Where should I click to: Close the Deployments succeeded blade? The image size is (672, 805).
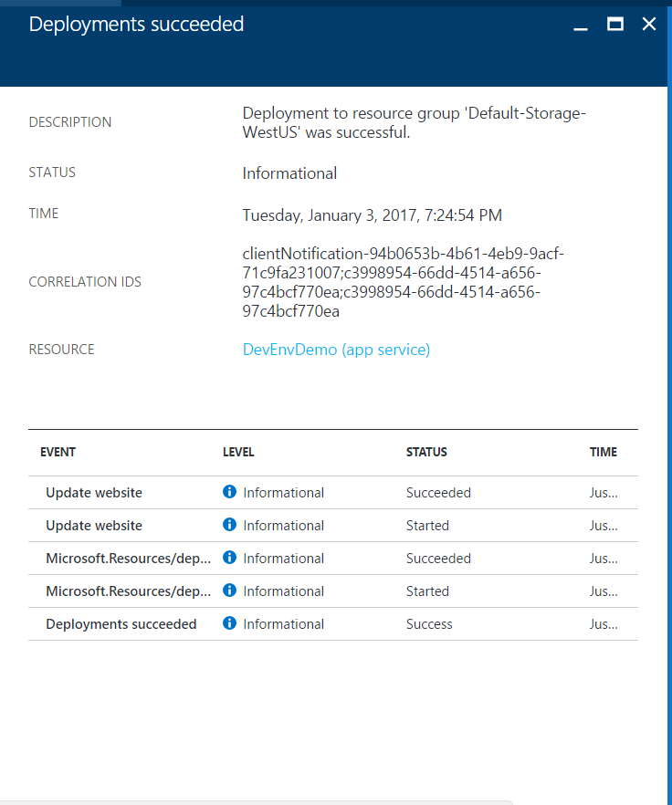tap(649, 24)
